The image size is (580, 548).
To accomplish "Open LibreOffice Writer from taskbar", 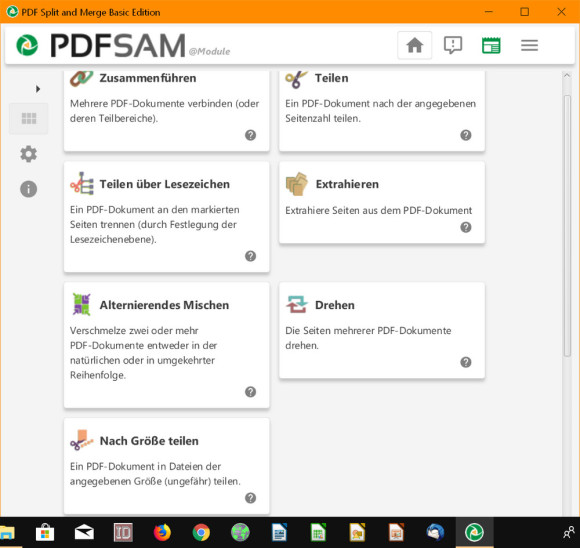I will pyautogui.click(x=279, y=533).
